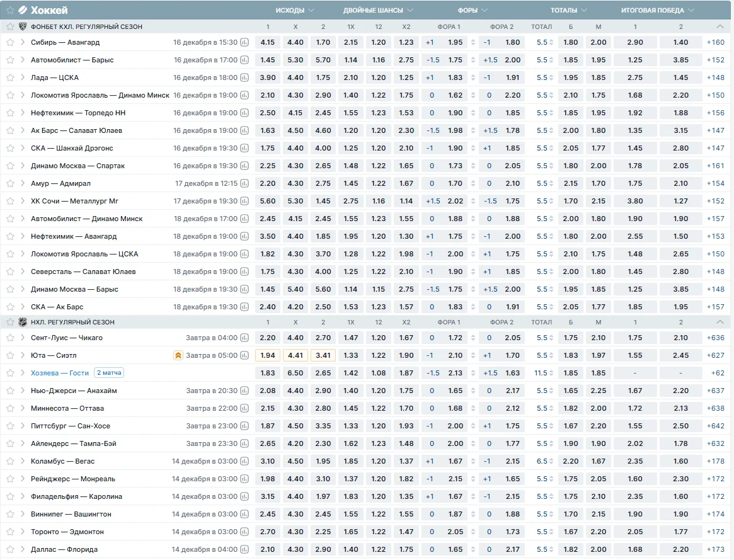Click the NHL league logo icon

point(23,322)
